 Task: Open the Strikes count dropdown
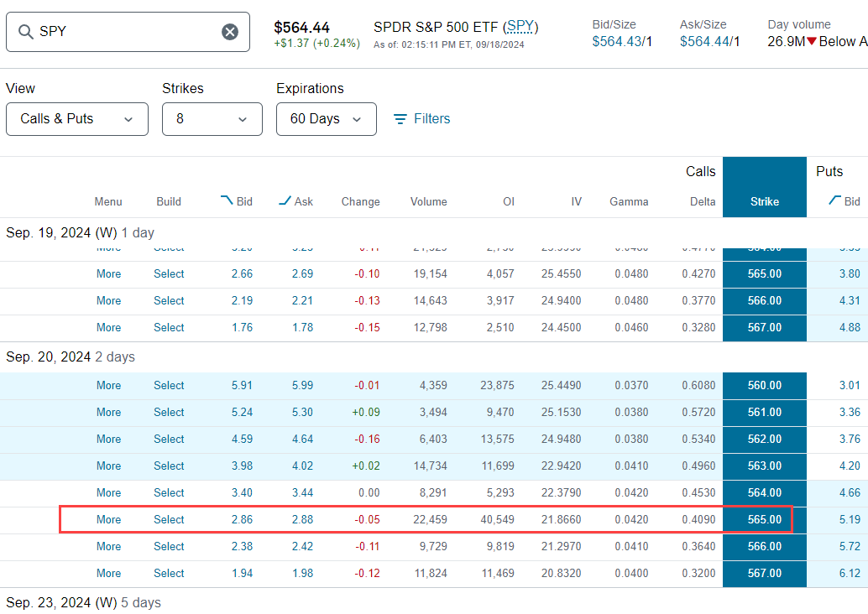click(212, 119)
